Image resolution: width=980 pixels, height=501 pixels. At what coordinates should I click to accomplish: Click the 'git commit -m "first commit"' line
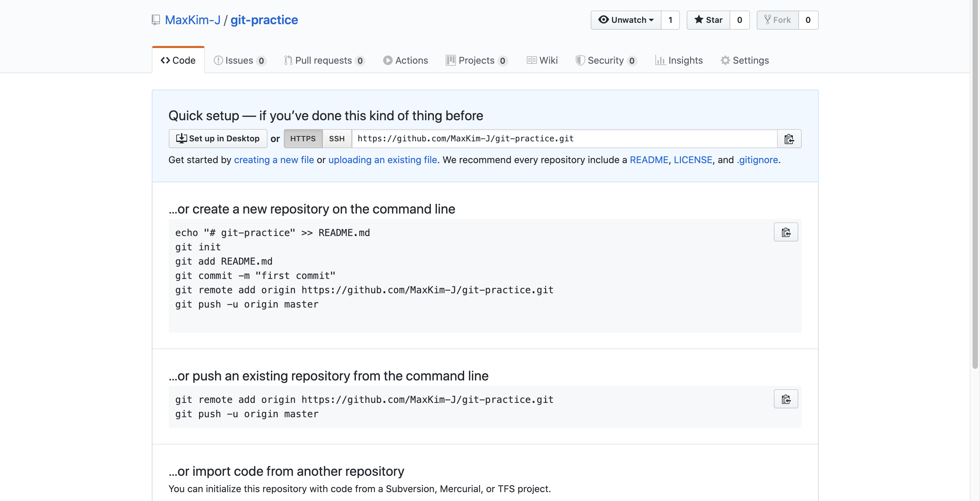[x=255, y=276]
